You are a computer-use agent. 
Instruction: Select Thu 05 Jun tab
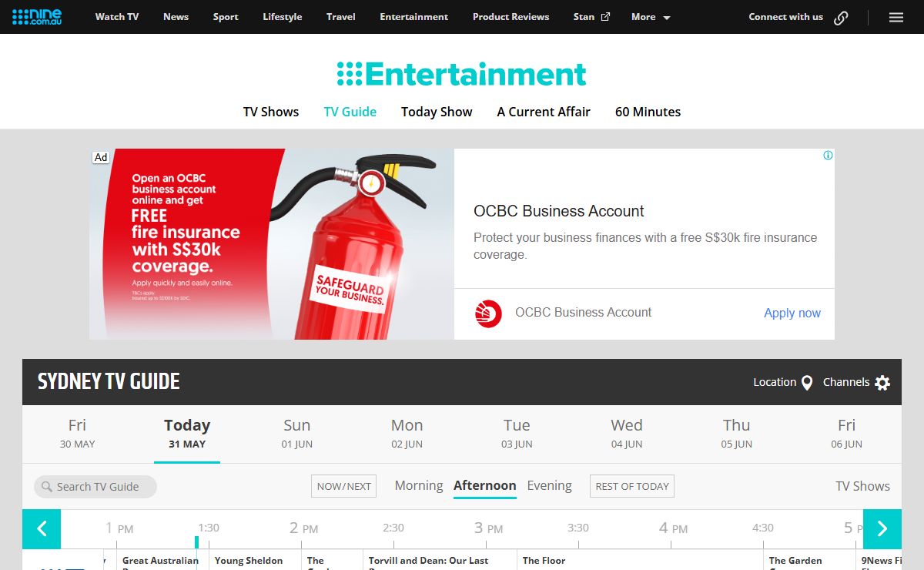point(737,434)
